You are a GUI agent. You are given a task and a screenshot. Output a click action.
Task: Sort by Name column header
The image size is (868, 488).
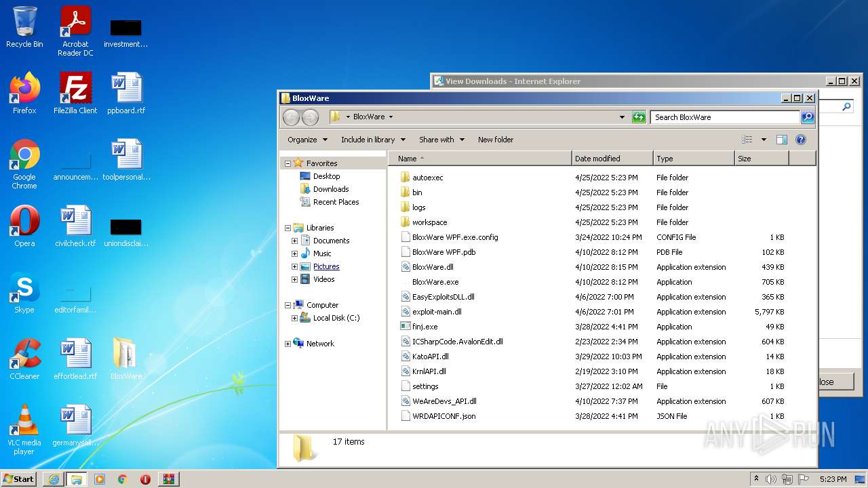coord(480,159)
